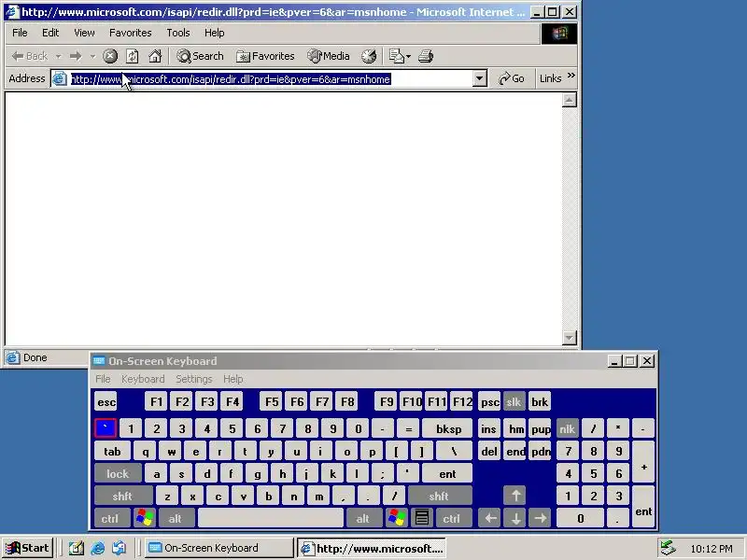
Task: Toggle the slk scroll lock key
Action: [x=514, y=401]
